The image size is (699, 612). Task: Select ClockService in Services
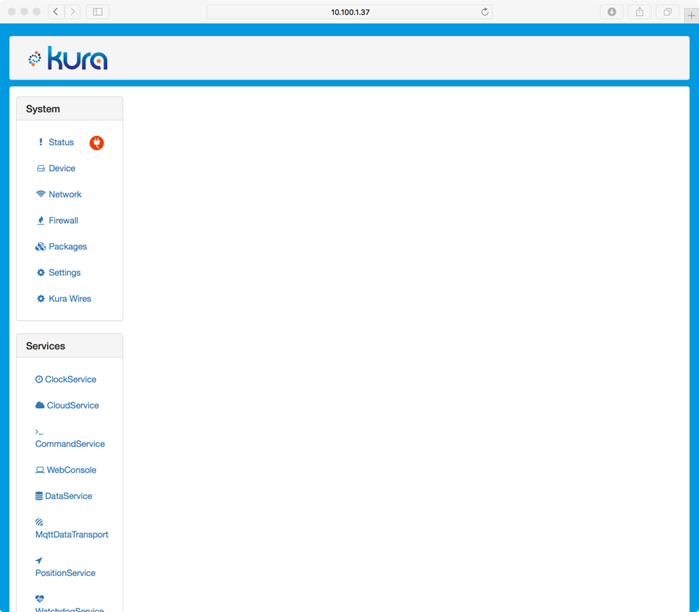pos(70,379)
